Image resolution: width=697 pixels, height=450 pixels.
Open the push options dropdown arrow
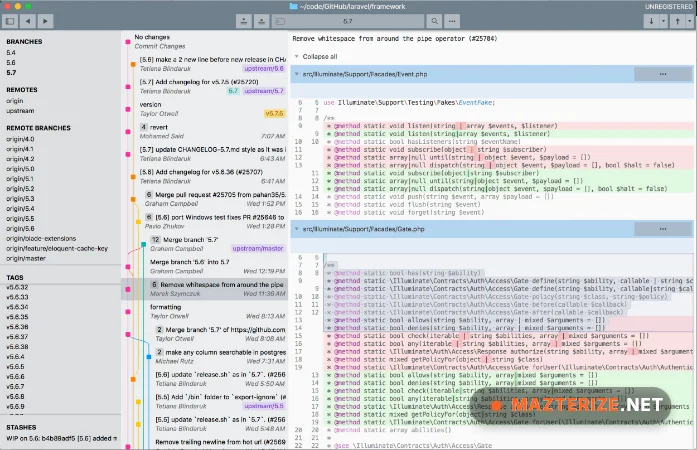coord(689,21)
